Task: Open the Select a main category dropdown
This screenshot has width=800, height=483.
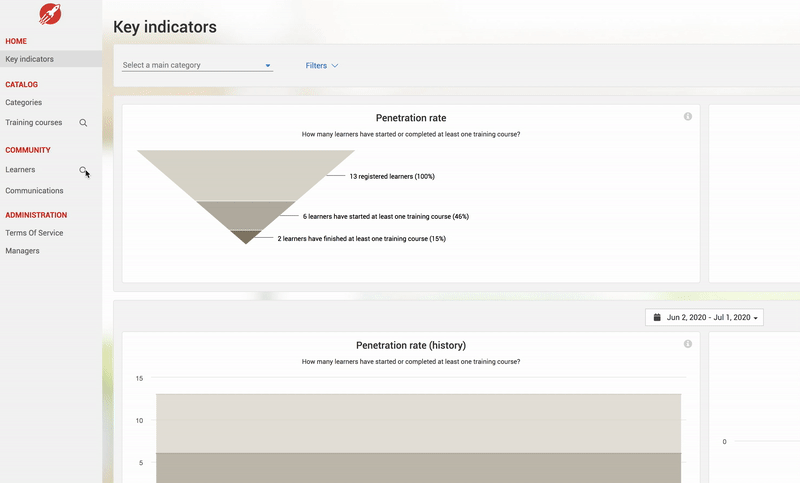Action: (x=197, y=65)
